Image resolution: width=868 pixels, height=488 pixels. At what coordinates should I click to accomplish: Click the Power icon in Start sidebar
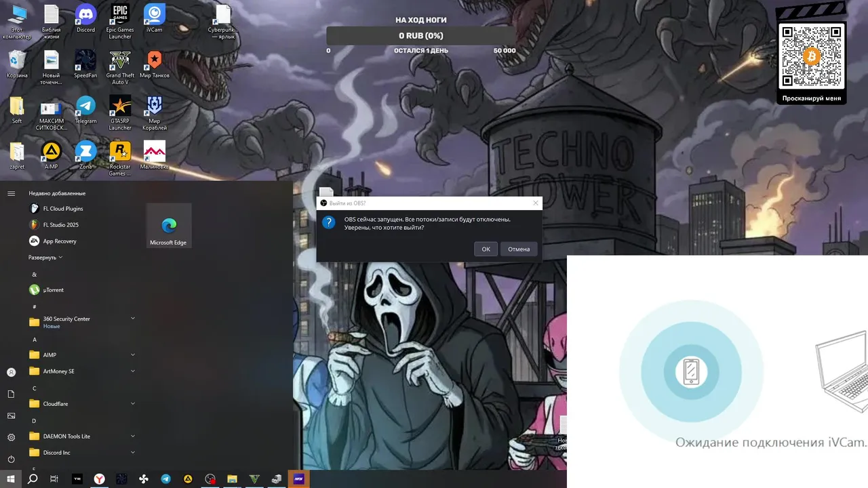point(11,459)
